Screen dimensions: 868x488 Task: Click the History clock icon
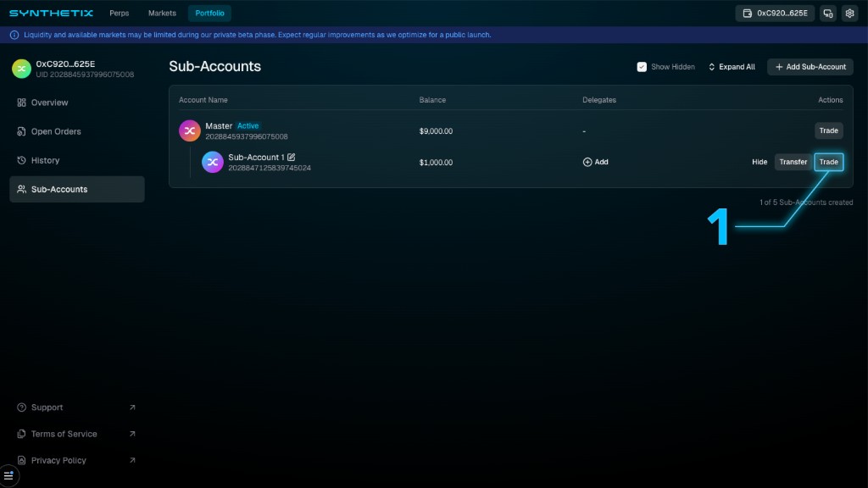click(21, 160)
